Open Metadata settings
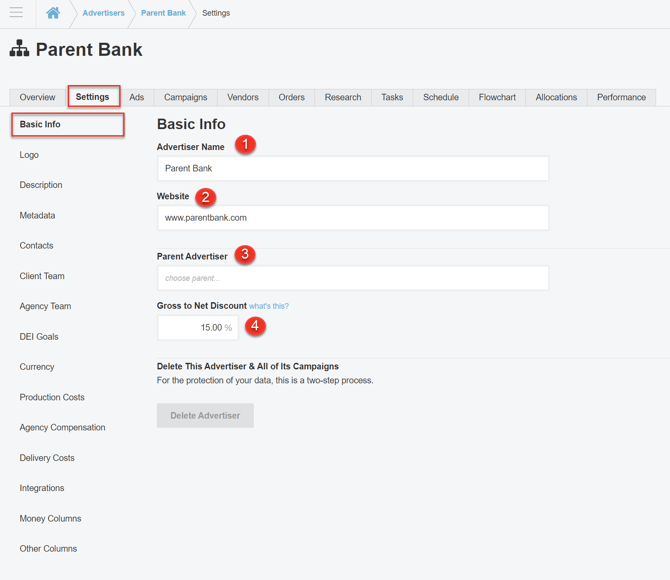The image size is (670, 580). coord(37,215)
